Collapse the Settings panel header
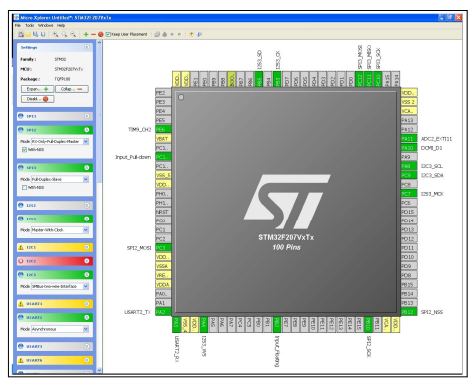476x384 pixels. tap(87, 47)
